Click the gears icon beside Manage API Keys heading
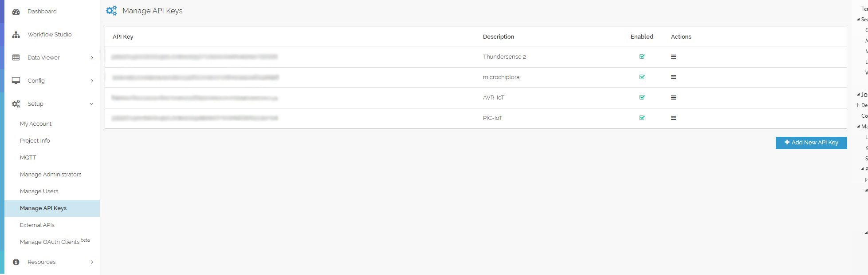 click(x=111, y=10)
